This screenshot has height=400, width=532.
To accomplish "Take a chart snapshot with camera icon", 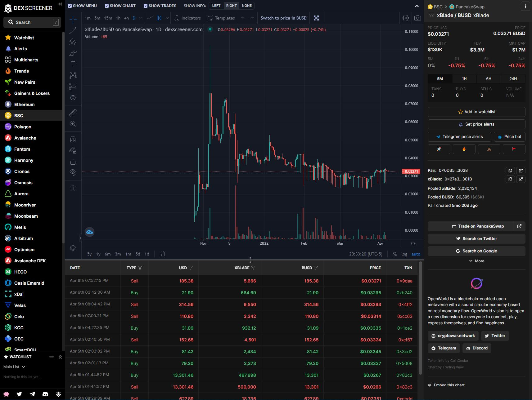I will click(417, 18).
